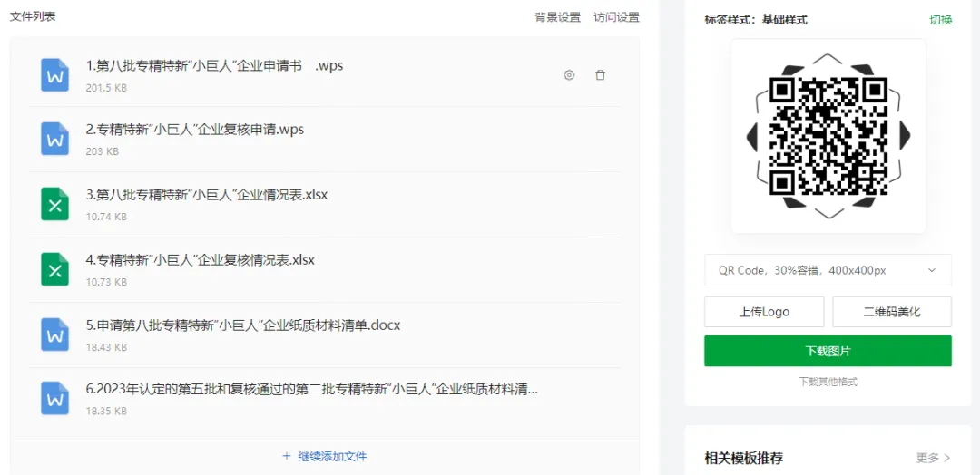Click the Excel icon of 企业复核情况表.xlsx
980x475 pixels.
point(55,269)
